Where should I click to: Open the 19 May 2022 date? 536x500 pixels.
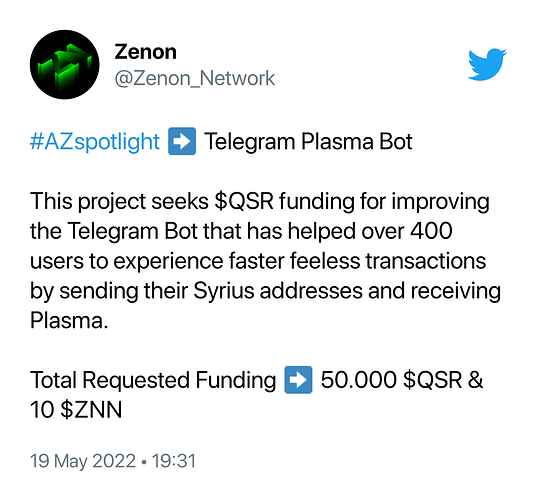click(x=83, y=461)
